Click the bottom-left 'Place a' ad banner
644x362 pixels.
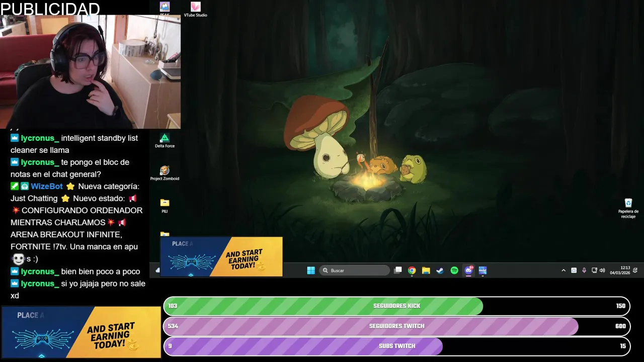pyautogui.click(x=81, y=332)
